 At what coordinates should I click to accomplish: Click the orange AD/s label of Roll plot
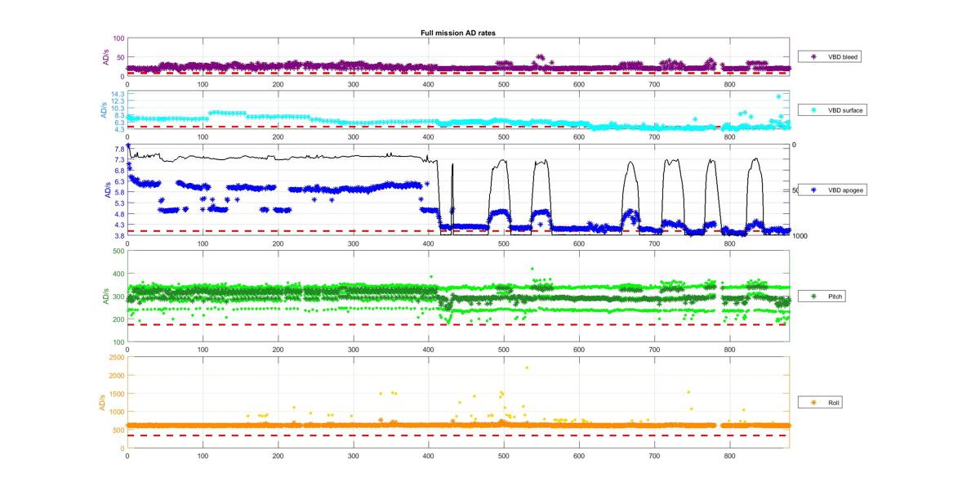coord(100,403)
